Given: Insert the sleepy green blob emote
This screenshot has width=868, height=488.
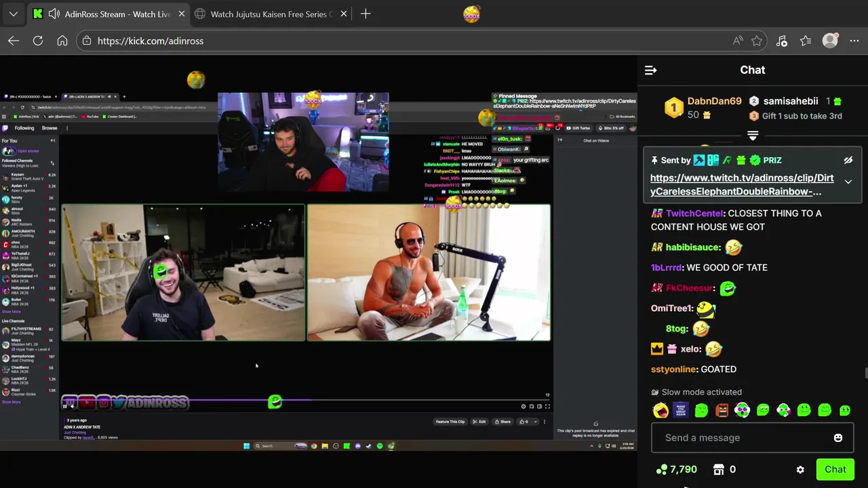Looking at the screenshot, I should (x=701, y=410).
